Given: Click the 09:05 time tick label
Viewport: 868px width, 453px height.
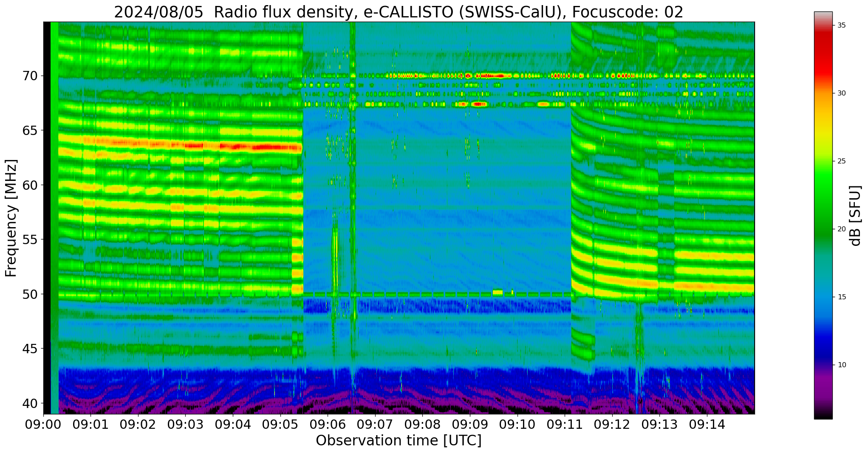Looking at the screenshot, I should [280, 425].
